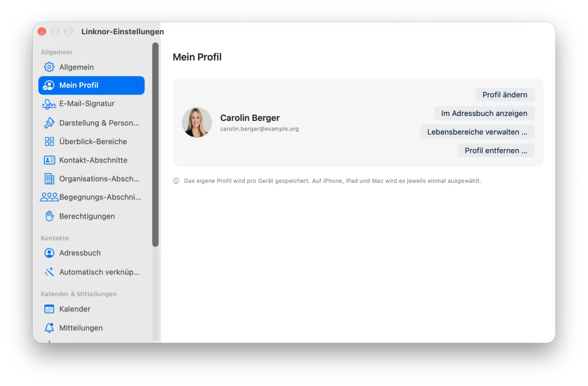Close the Linknor-Einstellungen window
The width and height of the screenshot is (588, 386).
click(x=42, y=32)
